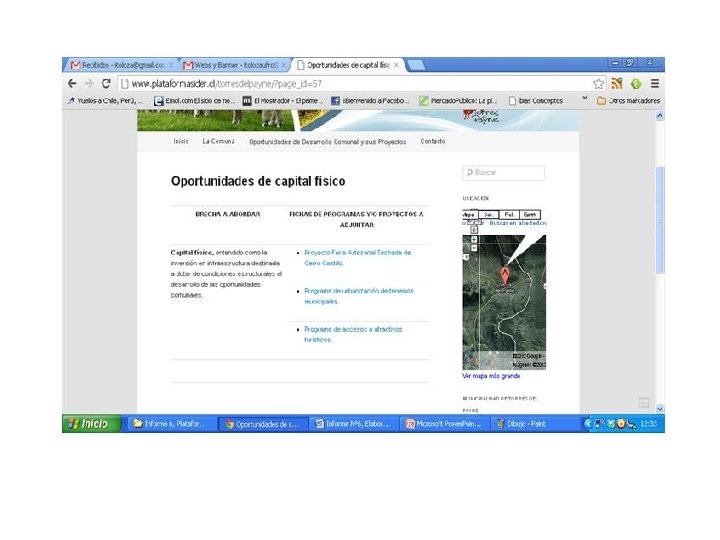Open Programa de urbanización de terrenos municipales link

point(359,296)
